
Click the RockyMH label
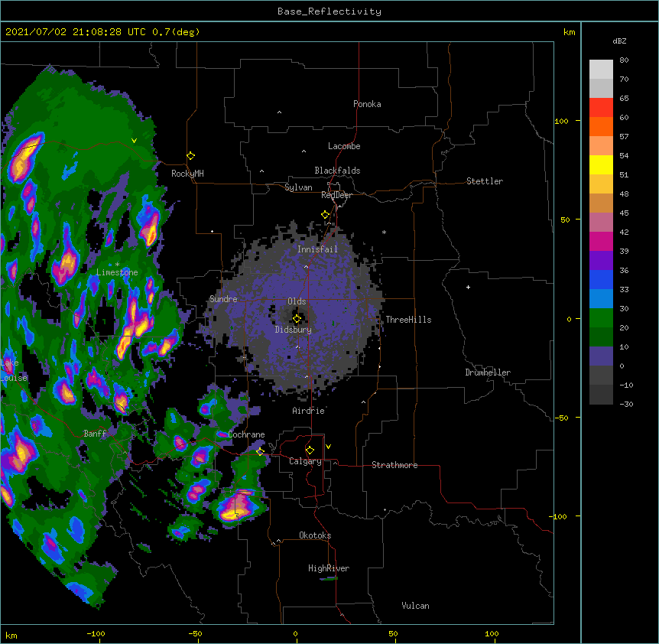pos(187,174)
